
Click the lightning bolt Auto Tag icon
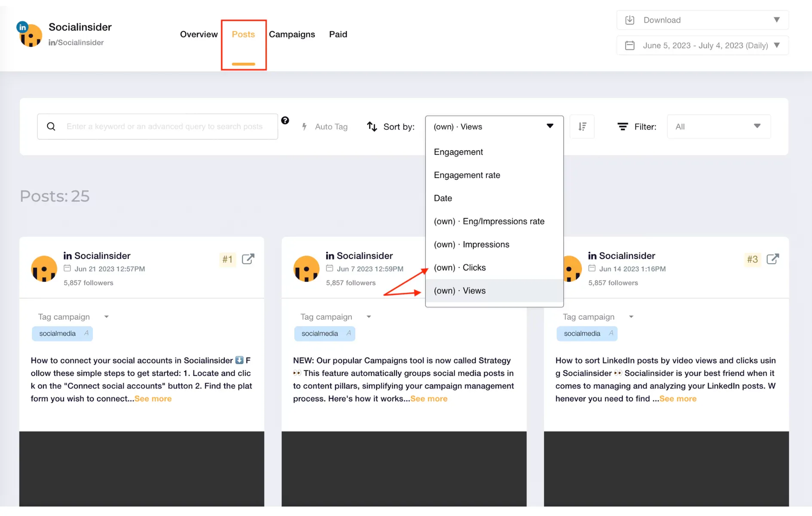point(304,127)
